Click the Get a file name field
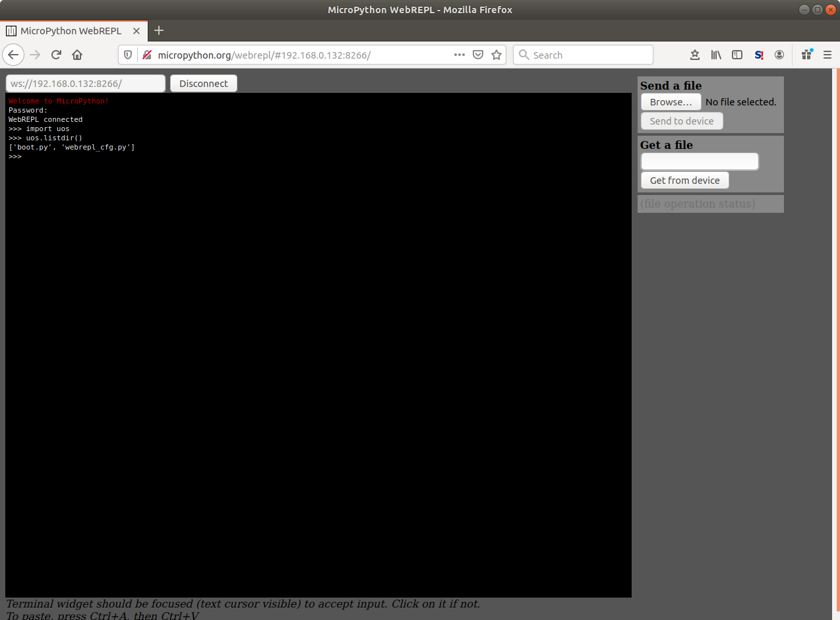The image size is (840, 620). tap(700, 161)
